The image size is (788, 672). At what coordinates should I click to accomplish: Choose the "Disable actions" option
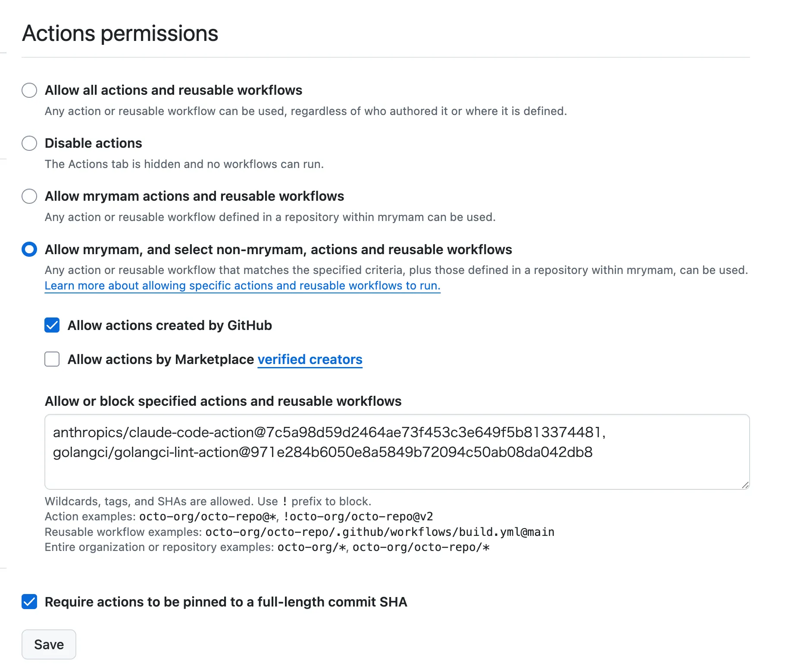tap(29, 143)
